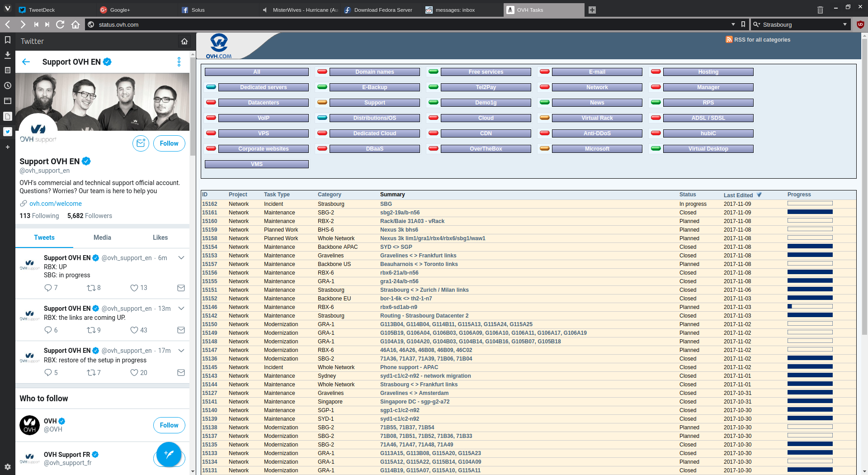Open task ID 15145 link

(x=210, y=367)
